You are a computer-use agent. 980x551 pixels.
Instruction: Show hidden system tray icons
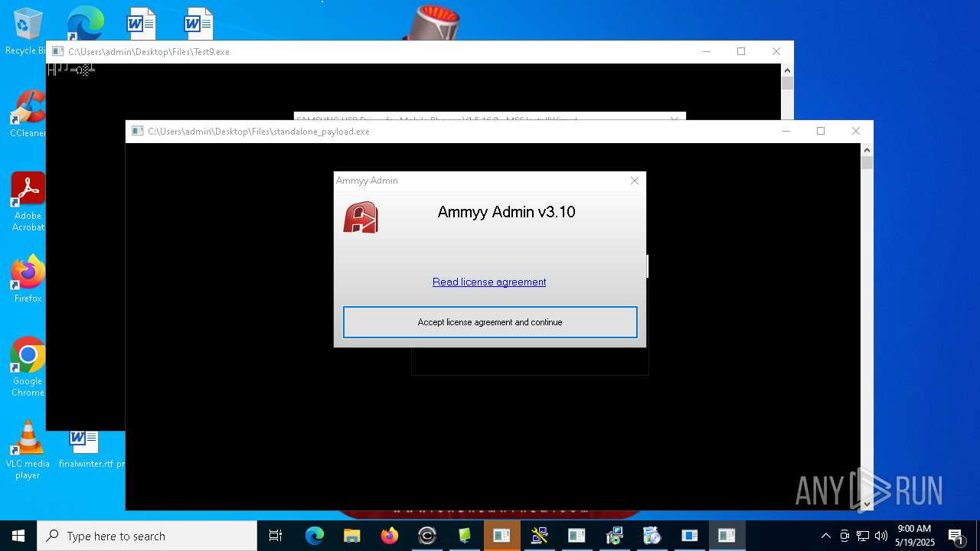[x=825, y=536]
